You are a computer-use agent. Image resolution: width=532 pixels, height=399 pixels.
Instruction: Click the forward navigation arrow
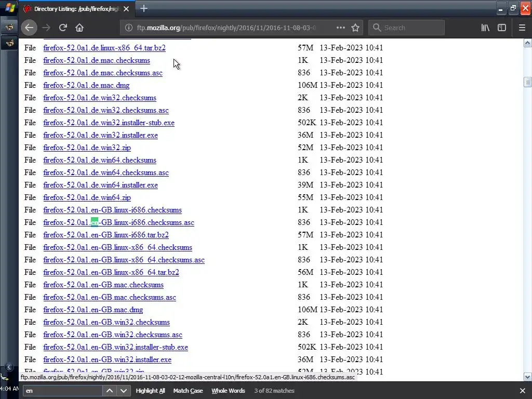coord(46,28)
